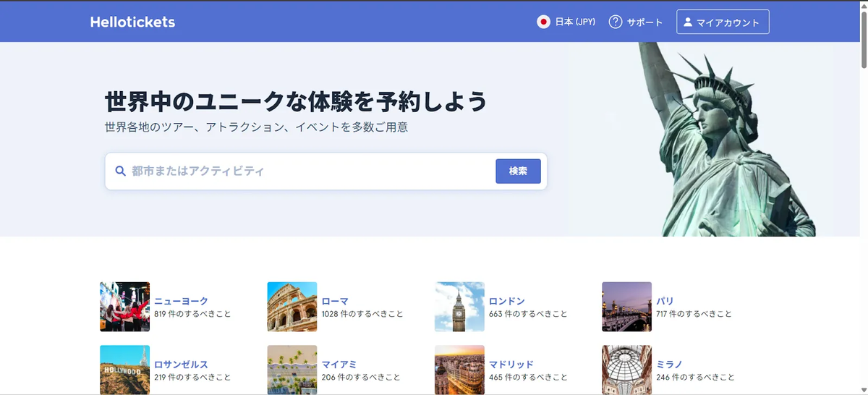Image resolution: width=868 pixels, height=395 pixels.
Task: Click the 819 件のするべきこと text
Action: [x=192, y=314]
